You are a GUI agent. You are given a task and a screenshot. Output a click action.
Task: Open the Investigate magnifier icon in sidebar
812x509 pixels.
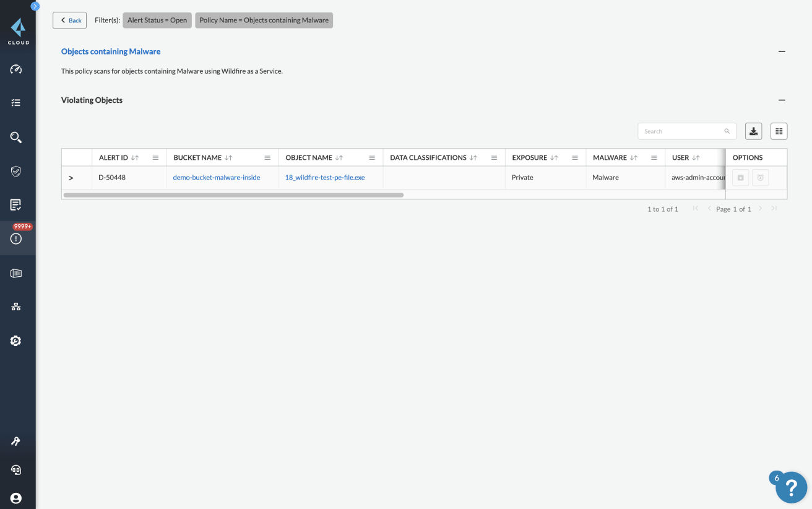[x=16, y=137]
